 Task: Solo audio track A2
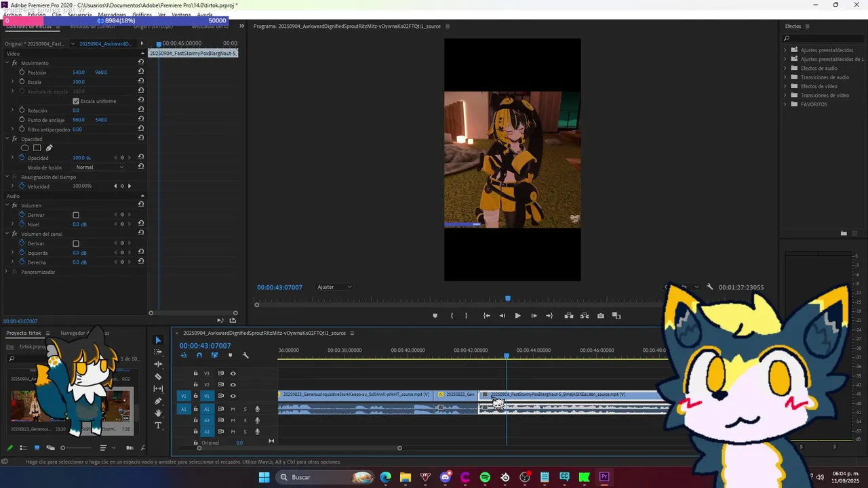pyautogui.click(x=245, y=420)
